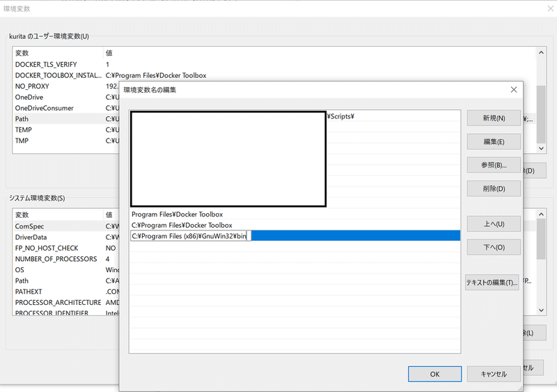
Task: Click 参照(B)... browse button
Action: pos(494,165)
